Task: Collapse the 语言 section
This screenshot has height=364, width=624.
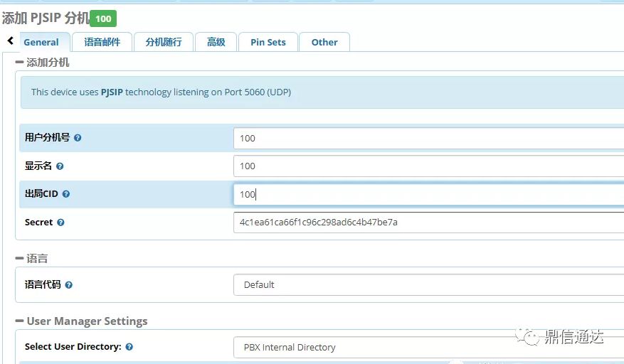Action: pyautogui.click(x=19, y=258)
